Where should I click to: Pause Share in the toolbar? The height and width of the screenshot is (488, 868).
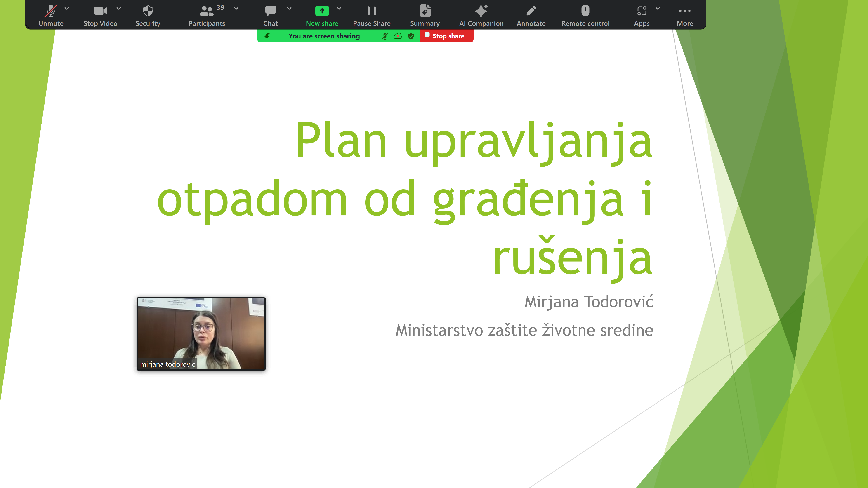coord(371,15)
